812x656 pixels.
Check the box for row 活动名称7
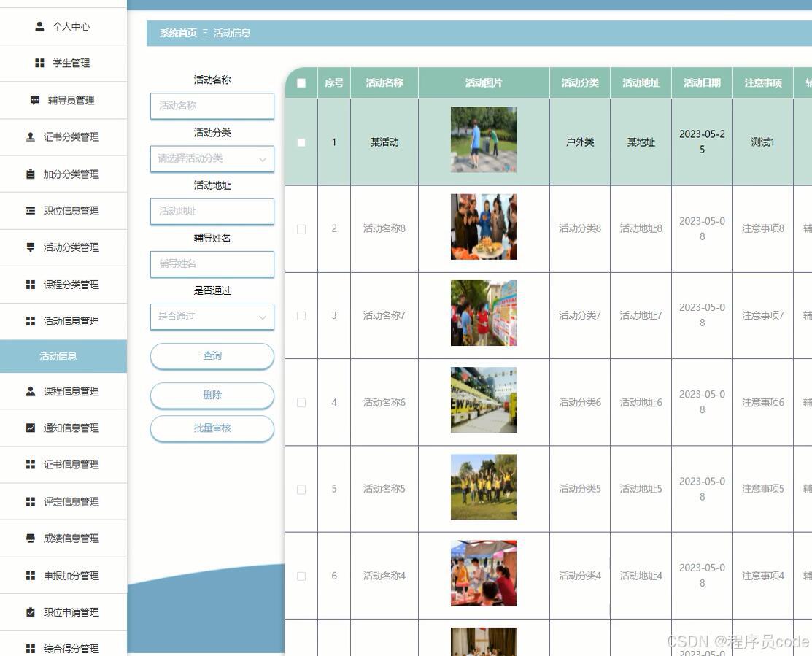pos(301,316)
